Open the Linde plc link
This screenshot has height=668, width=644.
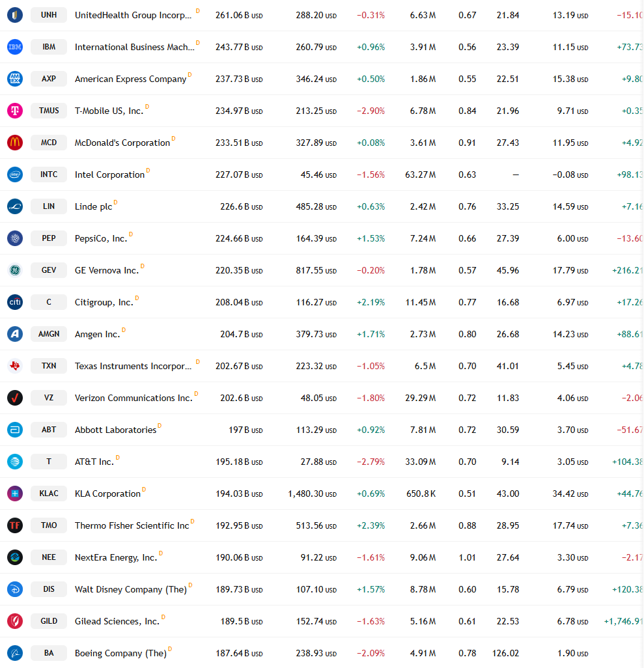(x=93, y=206)
